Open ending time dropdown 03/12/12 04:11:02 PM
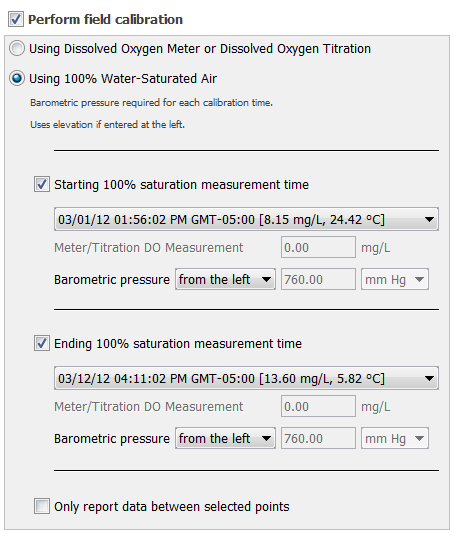This screenshot has width=456, height=538. click(246, 378)
